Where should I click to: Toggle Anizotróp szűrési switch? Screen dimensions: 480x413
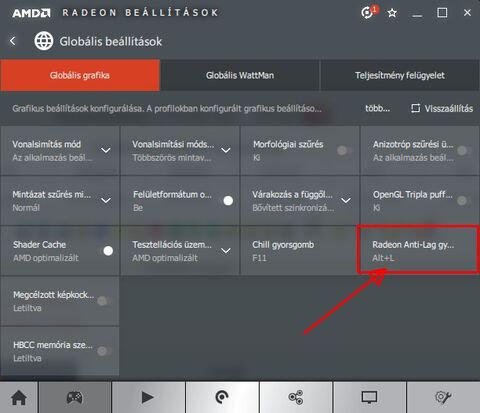click(464, 151)
